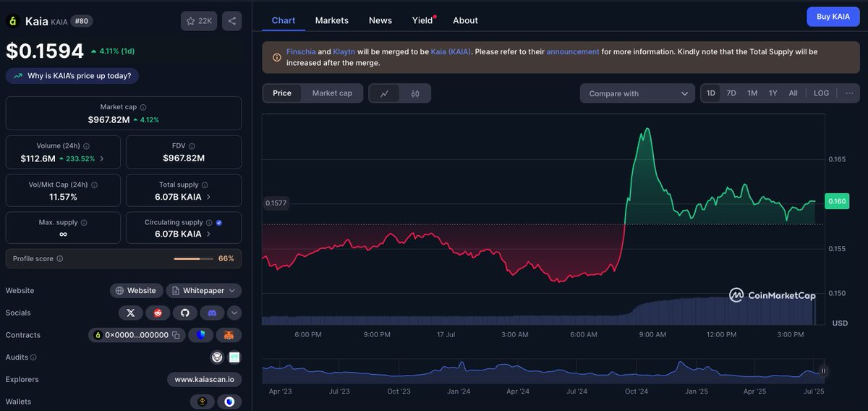Click the Buy KAIA button

click(x=833, y=17)
